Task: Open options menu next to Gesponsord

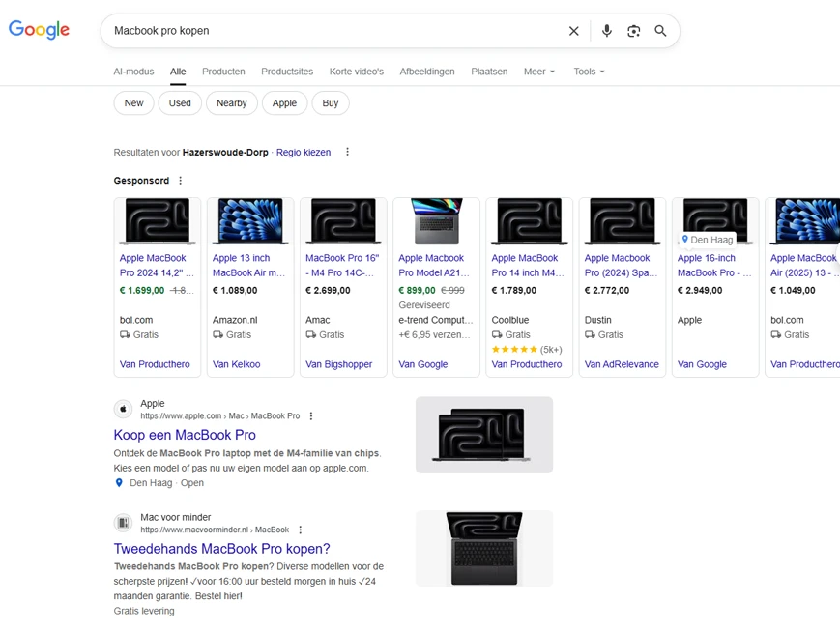Action: click(x=181, y=181)
